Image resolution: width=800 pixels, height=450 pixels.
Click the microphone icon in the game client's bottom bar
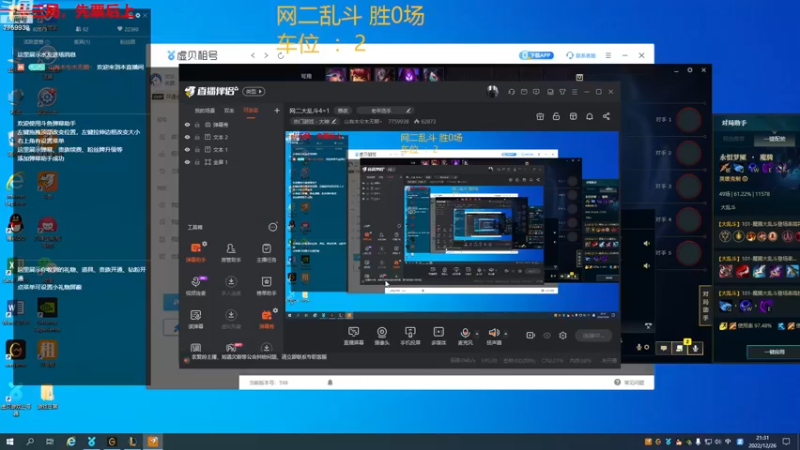pyautogui.click(x=695, y=348)
